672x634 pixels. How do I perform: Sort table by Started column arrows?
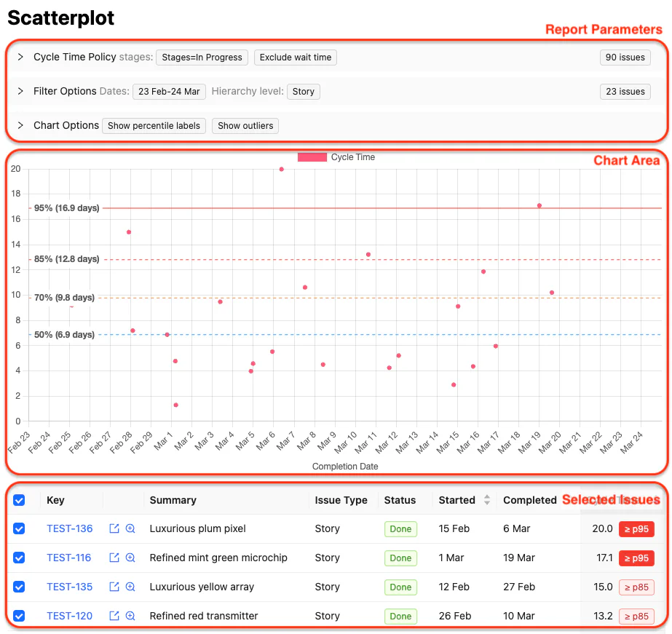point(487,500)
